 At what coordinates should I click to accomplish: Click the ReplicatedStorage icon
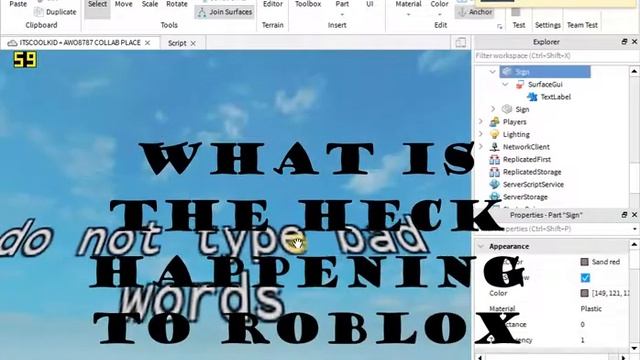tap(494, 172)
